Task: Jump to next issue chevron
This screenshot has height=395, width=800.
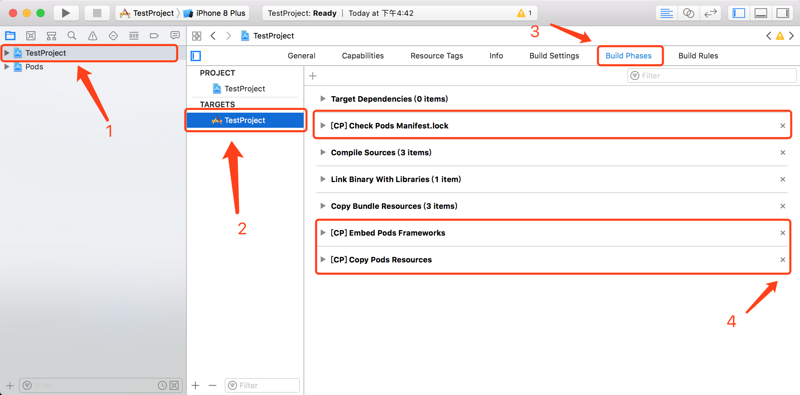Action: coord(791,36)
